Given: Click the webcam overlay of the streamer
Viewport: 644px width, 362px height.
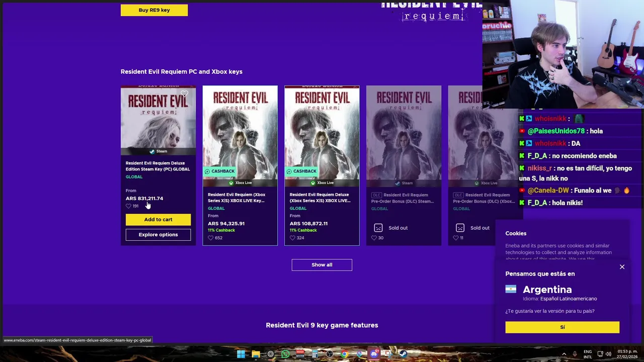Looking at the screenshot, I should pos(563,54).
